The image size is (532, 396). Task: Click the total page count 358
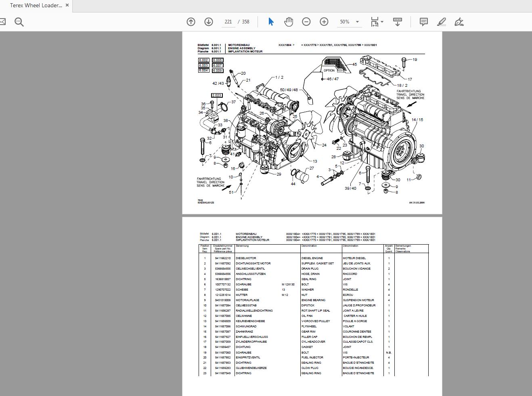click(246, 22)
